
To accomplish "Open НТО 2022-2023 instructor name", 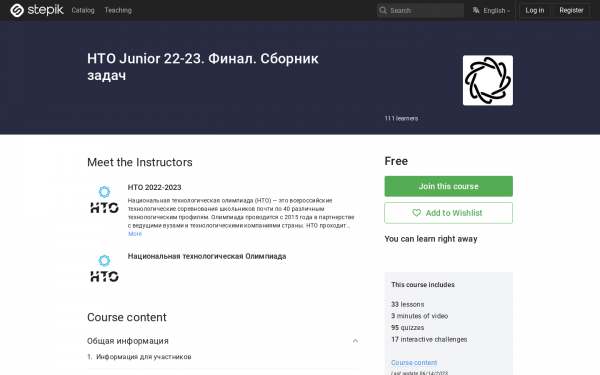I will pos(155,187).
